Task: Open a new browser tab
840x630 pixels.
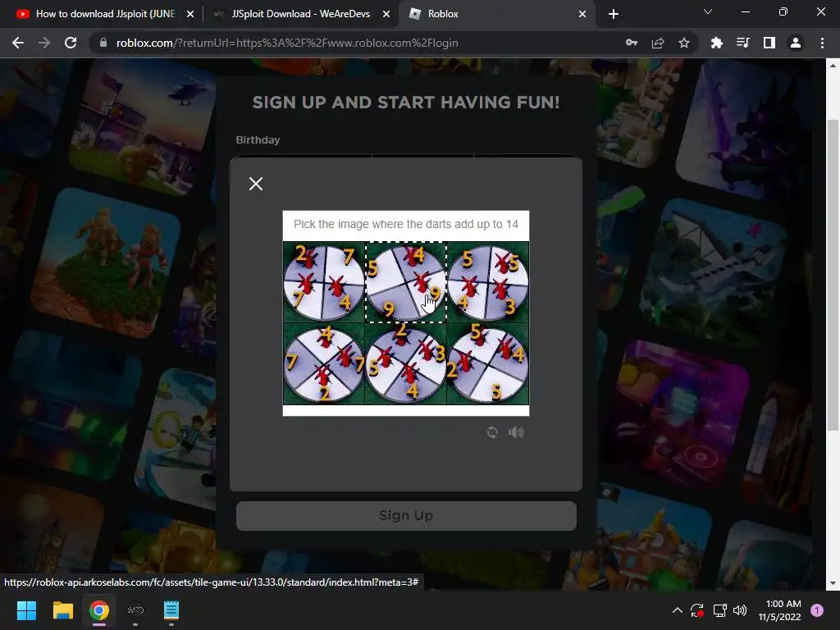Action: pyautogui.click(x=614, y=14)
